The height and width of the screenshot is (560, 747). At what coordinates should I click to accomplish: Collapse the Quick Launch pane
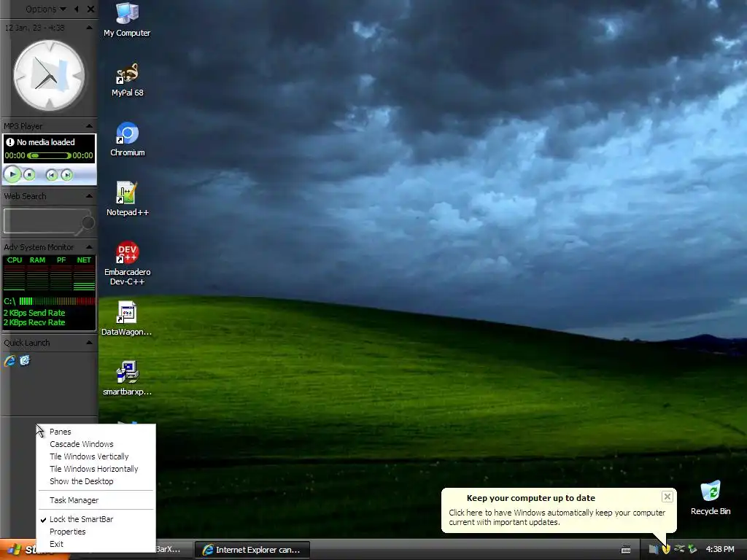(x=89, y=343)
